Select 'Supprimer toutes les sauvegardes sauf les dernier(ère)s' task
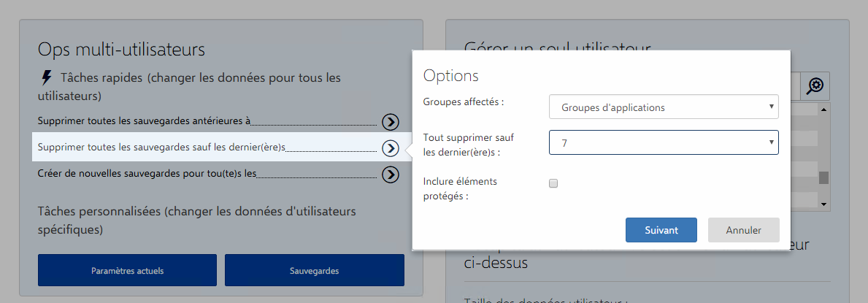The image size is (868, 303). (x=161, y=148)
